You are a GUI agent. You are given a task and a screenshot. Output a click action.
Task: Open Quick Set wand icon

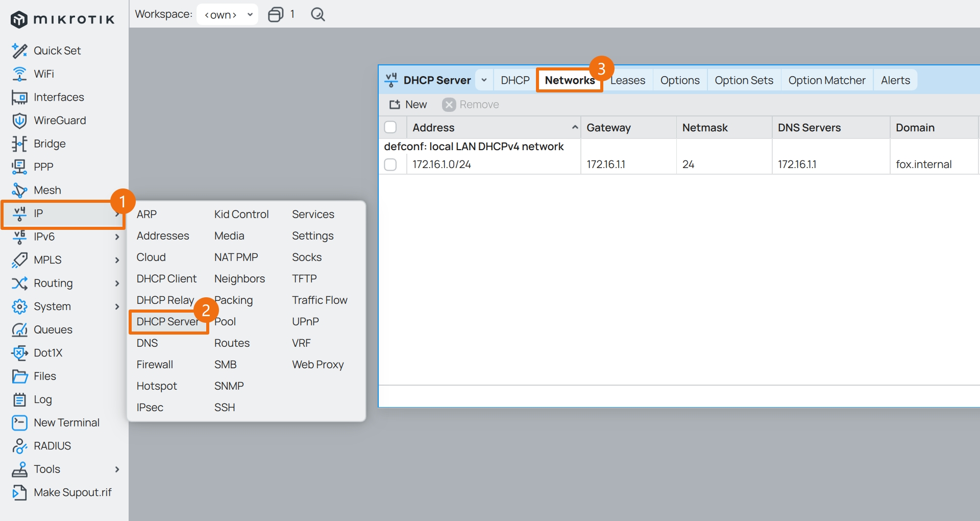19,51
